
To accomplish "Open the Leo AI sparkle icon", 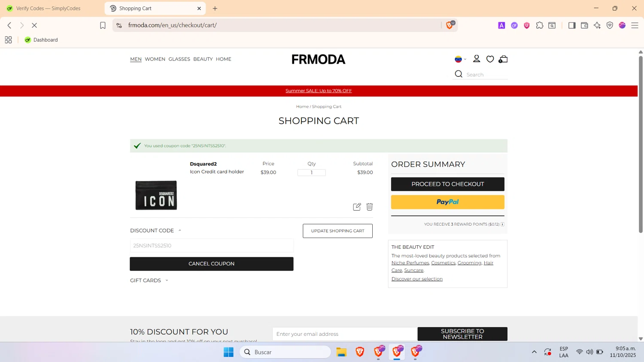I will [597, 25].
